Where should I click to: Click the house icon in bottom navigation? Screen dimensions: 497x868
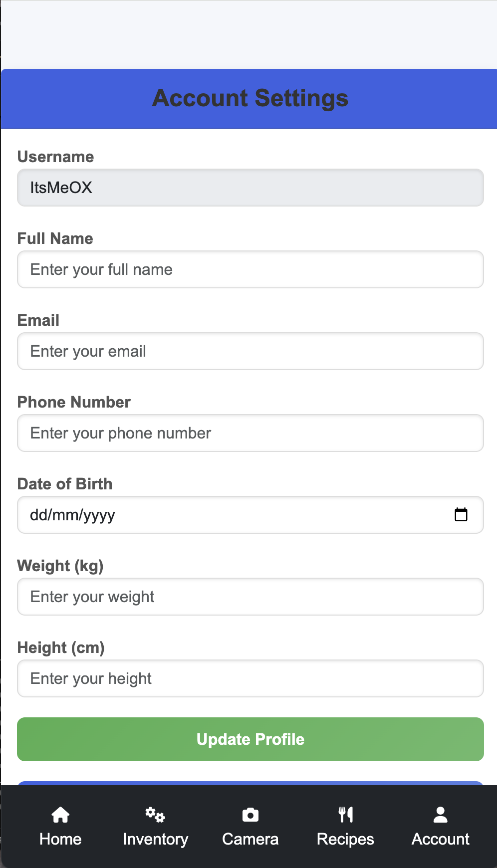pos(60,815)
